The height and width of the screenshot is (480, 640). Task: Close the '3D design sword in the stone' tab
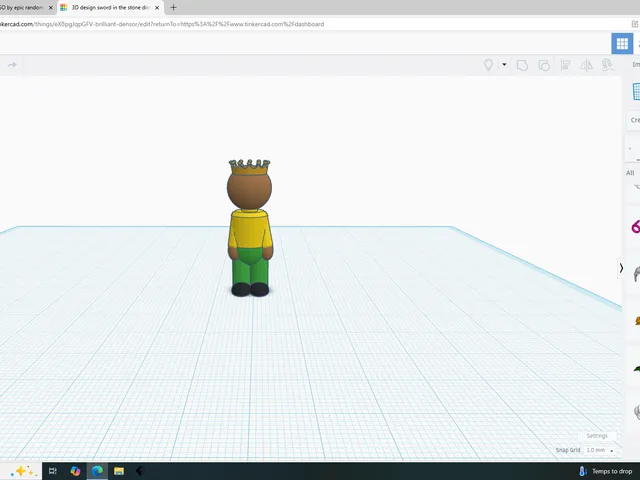click(157, 8)
